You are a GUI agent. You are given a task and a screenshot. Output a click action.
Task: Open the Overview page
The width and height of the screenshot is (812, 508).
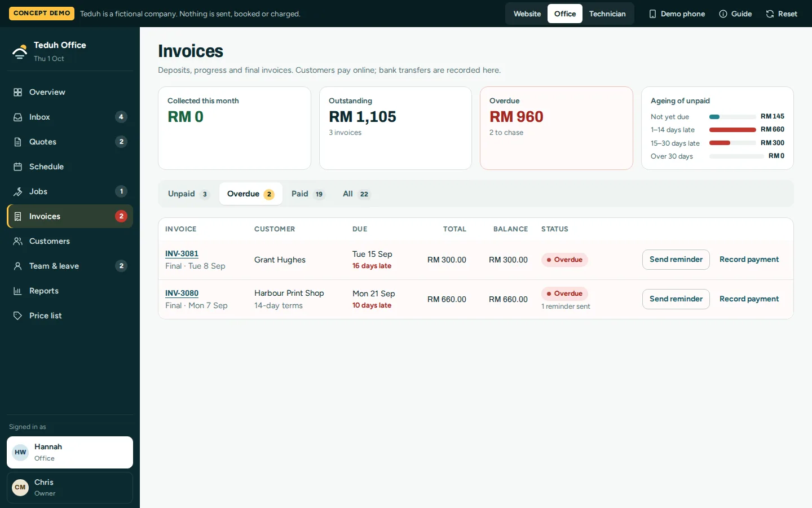coord(70,92)
